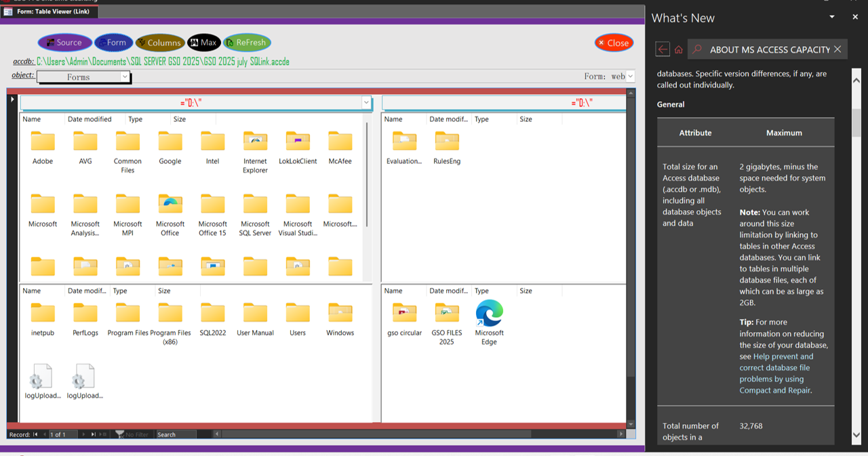Go to the first record
868x456 pixels.
[x=35, y=434]
